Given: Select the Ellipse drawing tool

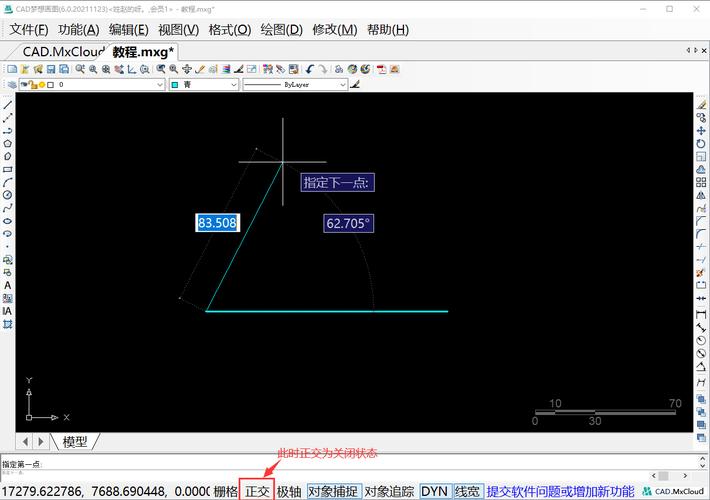Looking at the screenshot, I should (7, 221).
